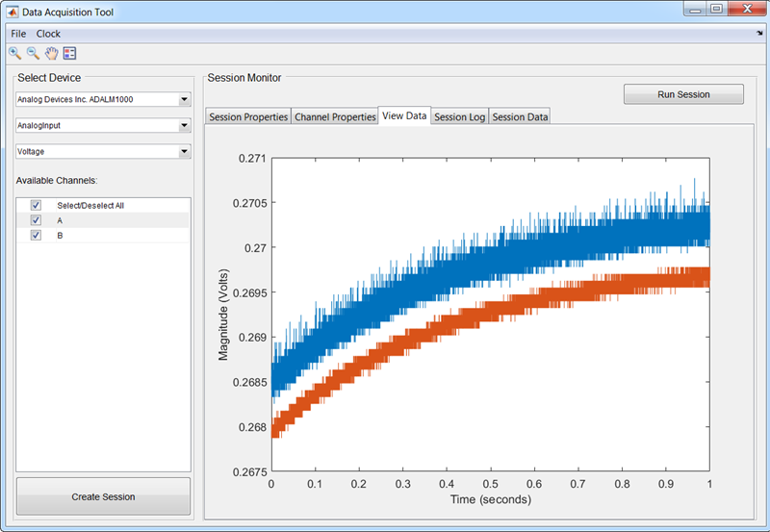Open the Session Log tab
This screenshot has height=532, width=770.
coord(459,117)
